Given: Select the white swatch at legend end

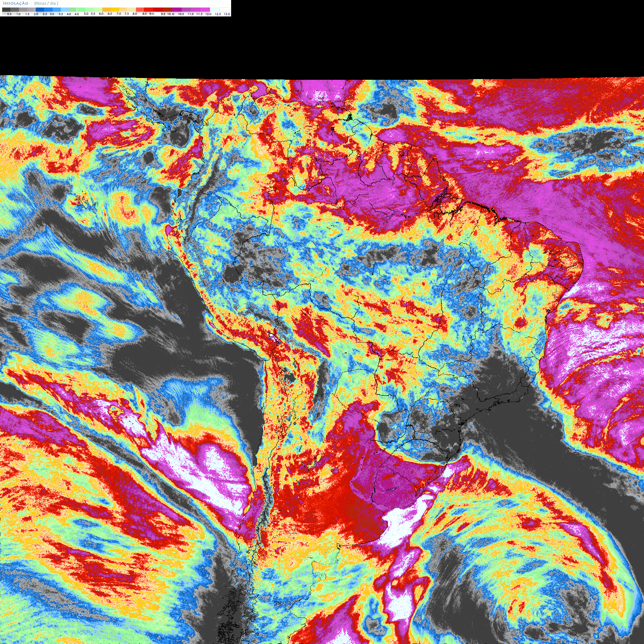Looking at the screenshot, I should (225, 10).
